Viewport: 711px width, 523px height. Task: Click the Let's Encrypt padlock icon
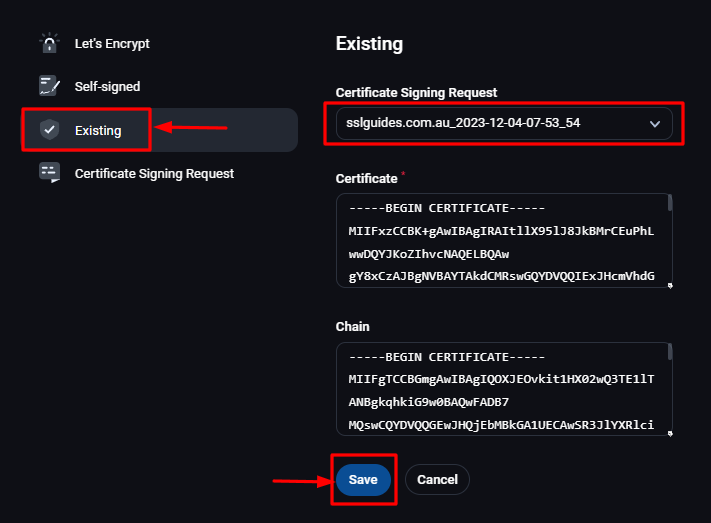49,44
